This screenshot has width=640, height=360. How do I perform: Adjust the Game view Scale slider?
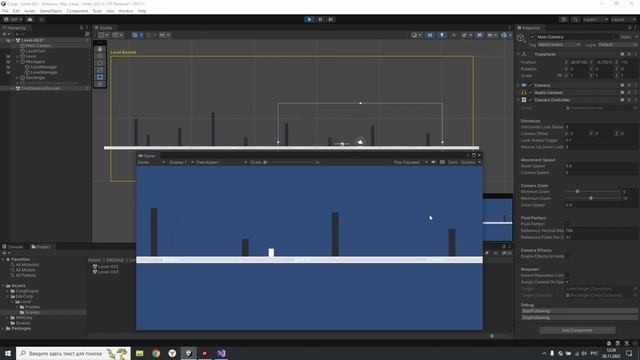(x=289, y=162)
